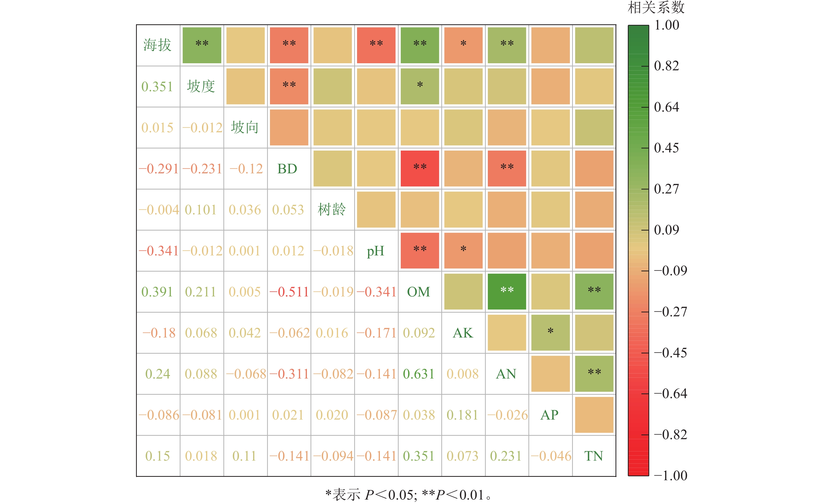The height and width of the screenshot is (504, 824).
Task: Click the pH diagonal label
Action: coord(376,251)
